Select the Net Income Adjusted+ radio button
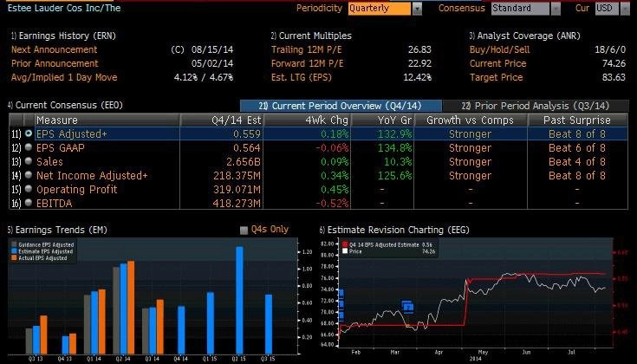Image resolution: width=637 pixels, height=364 pixels. pyautogui.click(x=29, y=175)
